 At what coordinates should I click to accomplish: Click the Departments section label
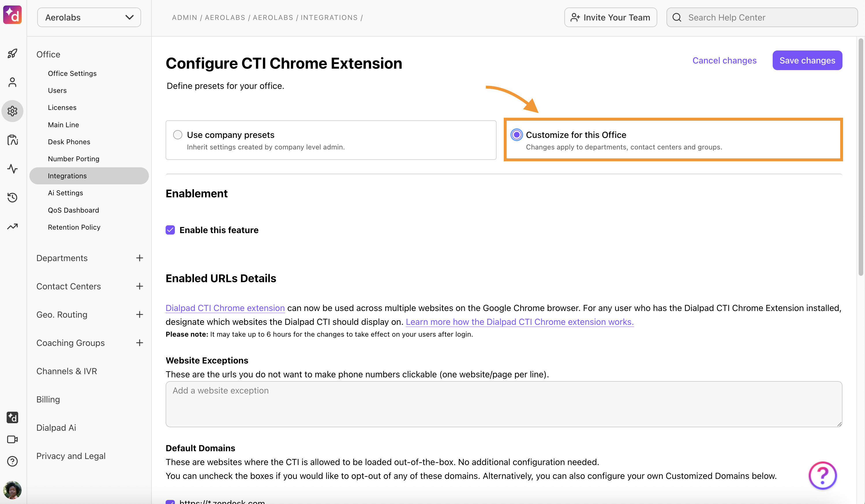62,258
